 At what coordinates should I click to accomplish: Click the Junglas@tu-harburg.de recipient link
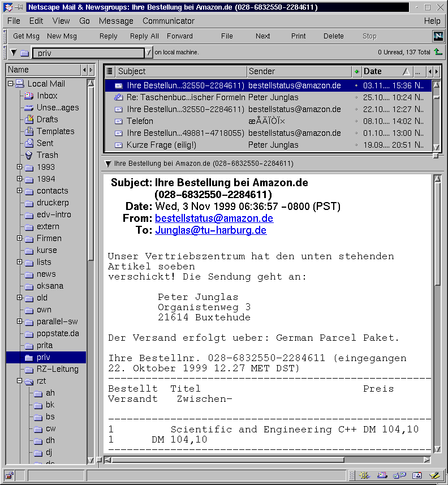tap(211, 230)
